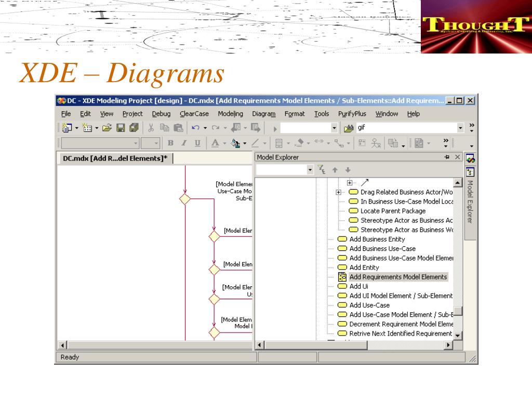Image resolution: width=532 pixels, height=399 pixels.
Task: Select Add Ui tree item
Action: (358, 286)
